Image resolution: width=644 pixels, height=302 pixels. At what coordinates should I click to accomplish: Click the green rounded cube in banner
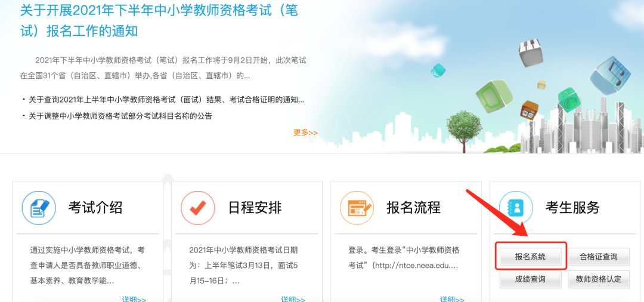pos(494,96)
